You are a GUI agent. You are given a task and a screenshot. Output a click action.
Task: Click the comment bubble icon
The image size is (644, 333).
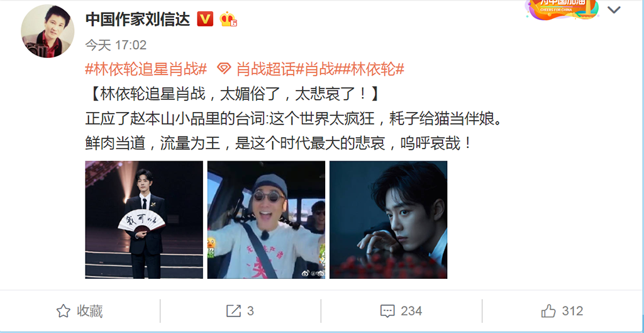387,311
